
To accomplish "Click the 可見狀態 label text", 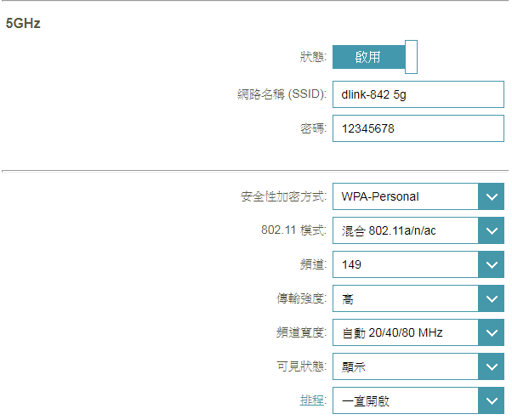I will point(301,366).
